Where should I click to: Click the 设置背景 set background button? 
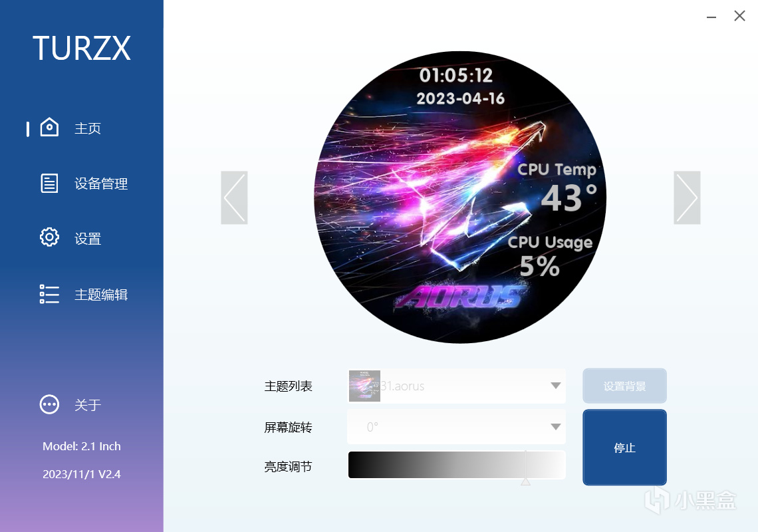624,386
